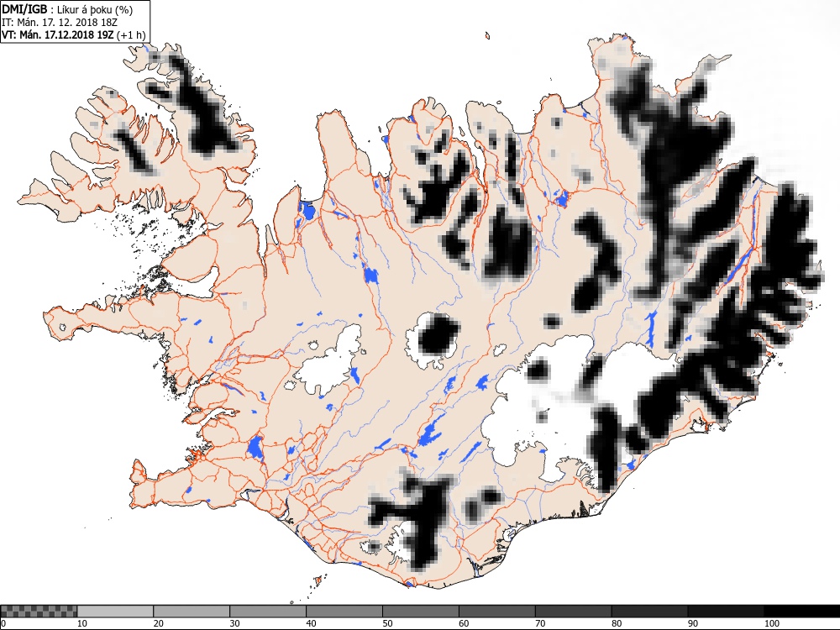This screenshot has height=630, width=840.
Task: Pick the near-black band starting at 80
Action: point(649,612)
